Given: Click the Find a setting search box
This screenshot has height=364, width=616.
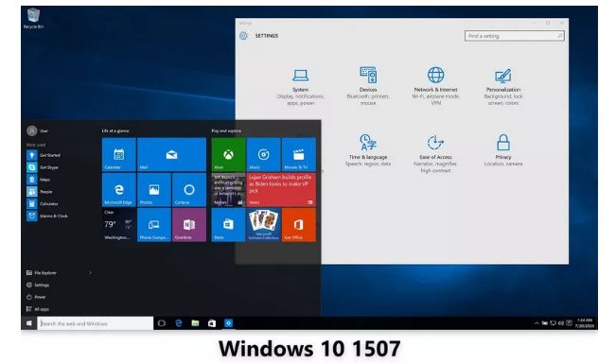Looking at the screenshot, I should pyautogui.click(x=515, y=36).
